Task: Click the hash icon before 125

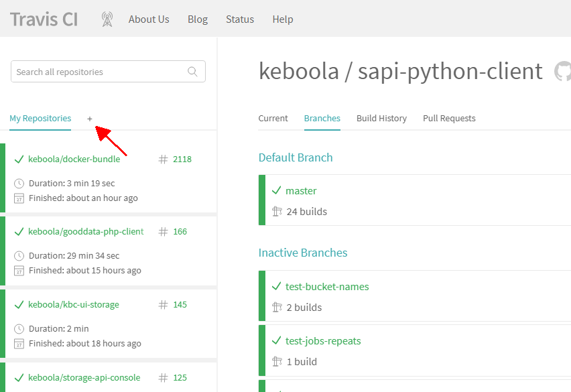Action: tap(163, 378)
